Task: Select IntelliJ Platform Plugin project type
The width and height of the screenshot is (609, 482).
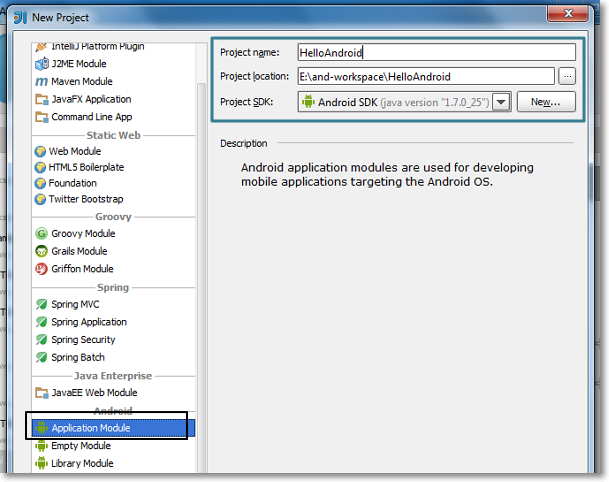Action: [x=97, y=47]
